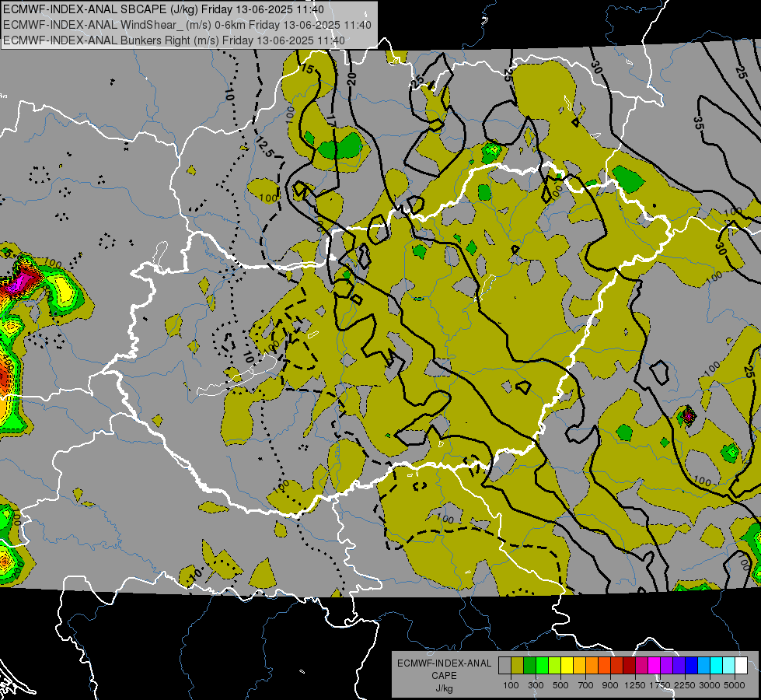Click the legend value 3000
Image resolution: width=761 pixels, height=700 pixels.
[710, 685]
